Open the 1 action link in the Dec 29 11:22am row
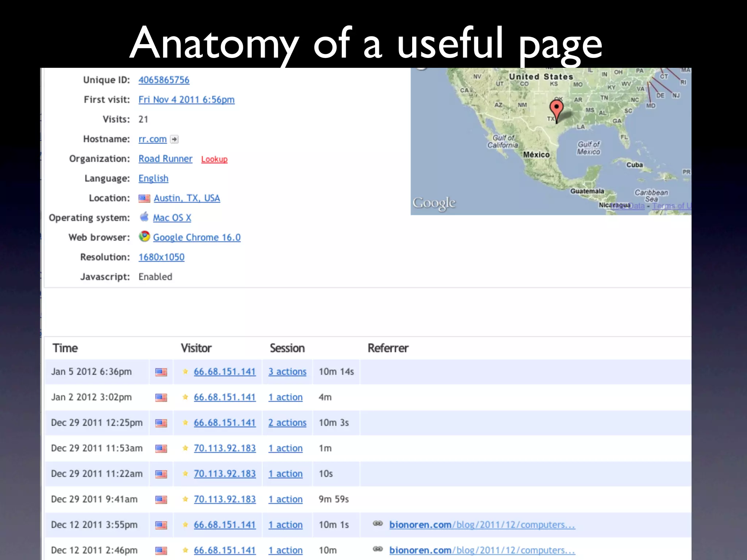This screenshot has width=747, height=560. [286, 474]
